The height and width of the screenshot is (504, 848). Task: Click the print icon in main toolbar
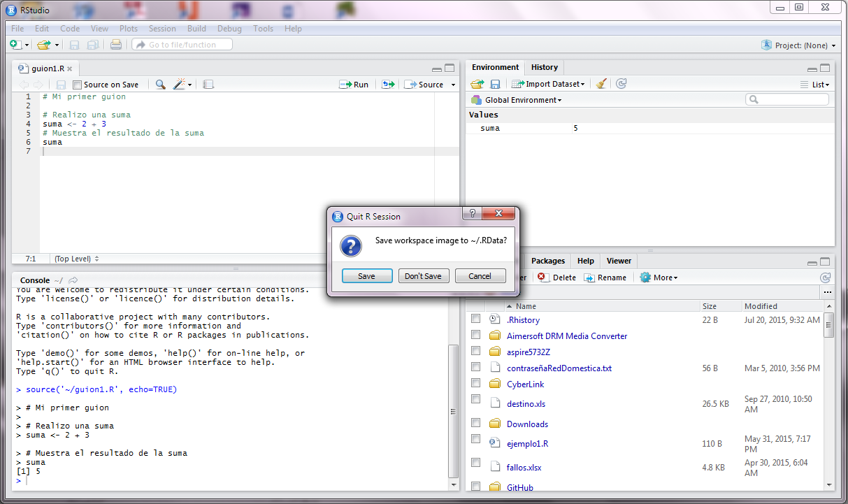pyautogui.click(x=116, y=45)
